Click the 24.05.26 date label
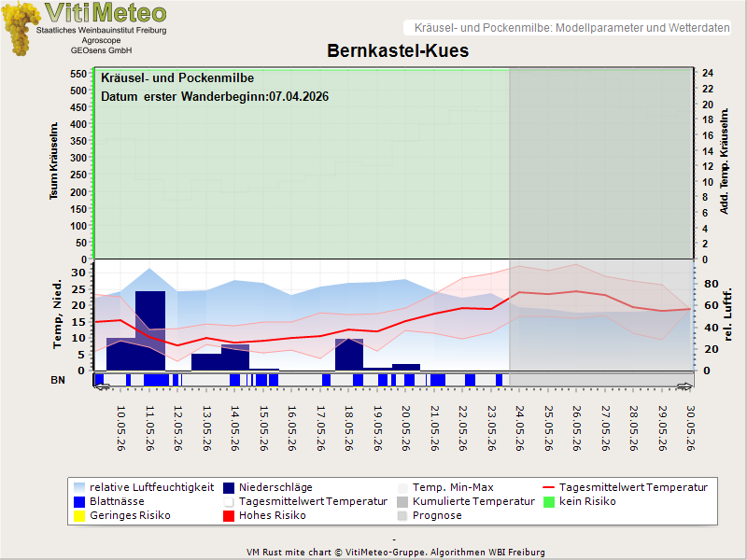The width and height of the screenshot is (747, 560). 520,428
